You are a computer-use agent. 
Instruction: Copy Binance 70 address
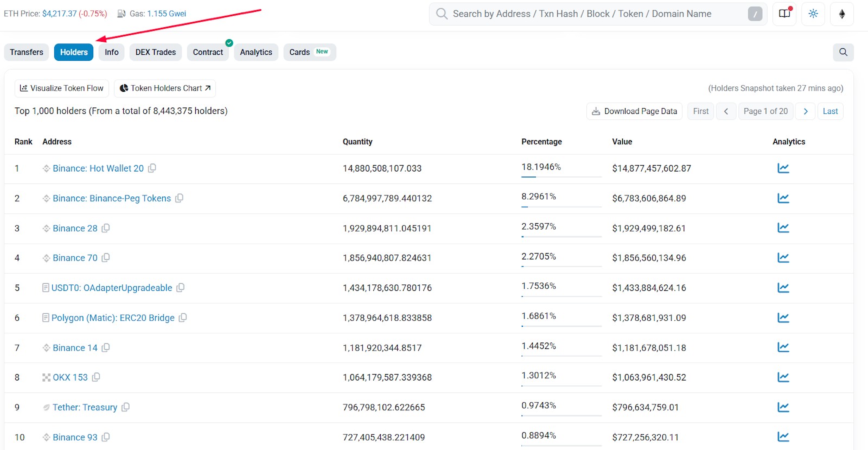pos(106,258)
